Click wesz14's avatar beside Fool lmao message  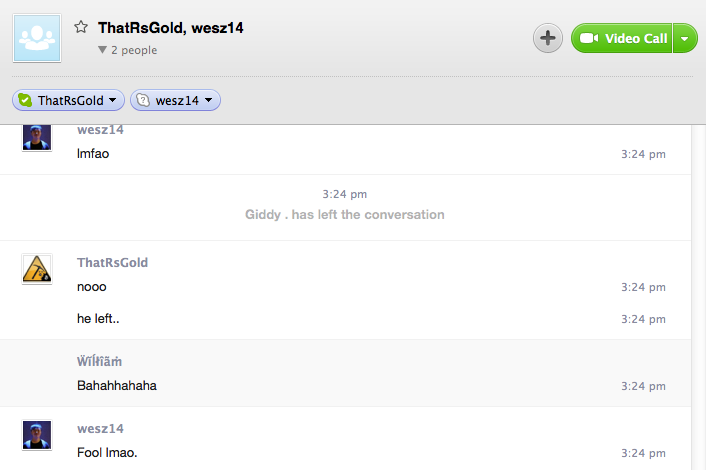37,435
